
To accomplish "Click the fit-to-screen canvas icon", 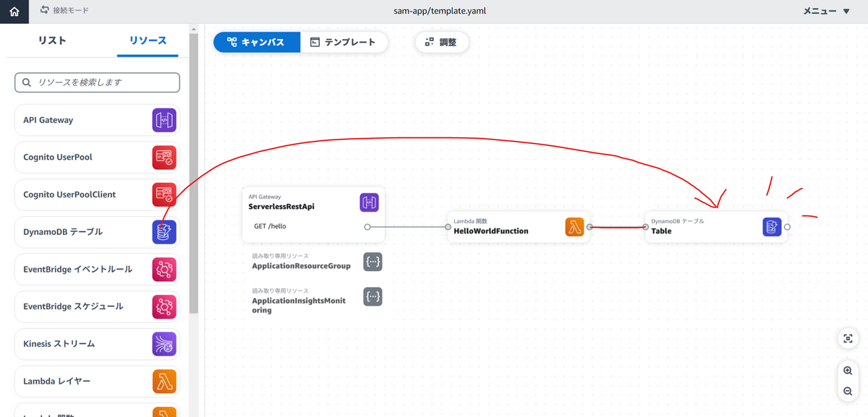I will [848, 338].
